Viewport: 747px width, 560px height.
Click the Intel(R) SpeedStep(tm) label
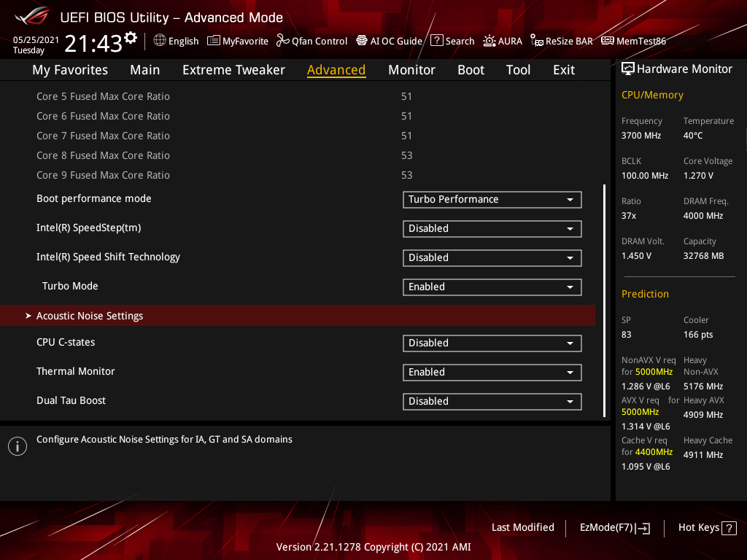[88, 228]
